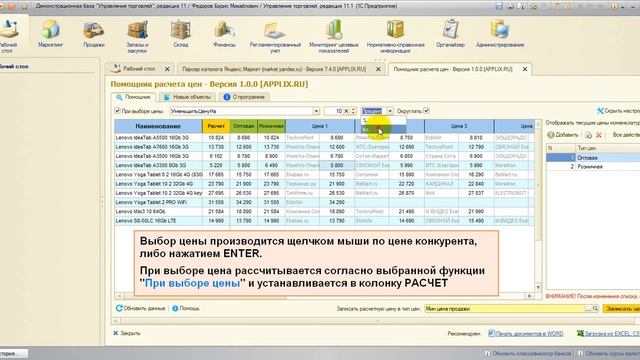Adjust value 10 with the spinner arrows
640x360 pixels.
point(353,111)
